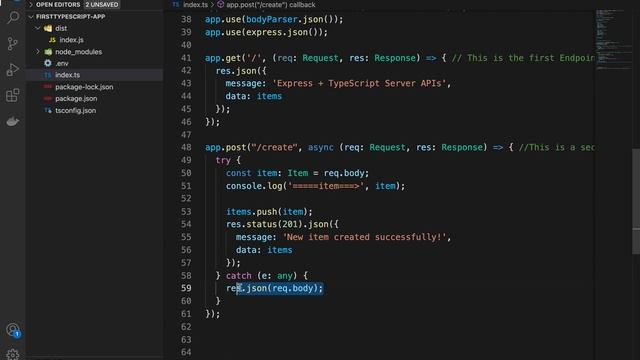The width and height of the screenshot is (640, 360).
Task: Click 'express' on line 39
Action: point(264,32)
